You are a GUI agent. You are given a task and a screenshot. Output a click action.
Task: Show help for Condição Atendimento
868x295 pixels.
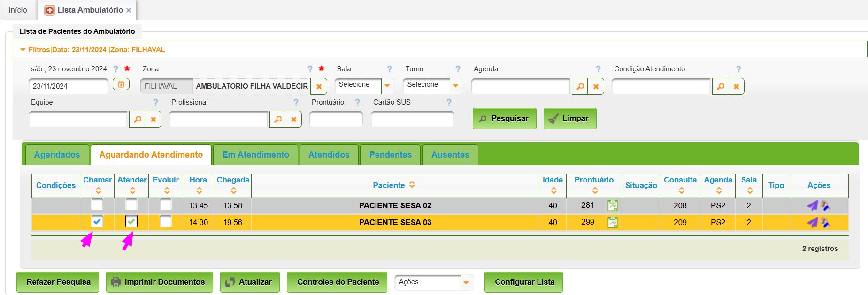point(738,69)
